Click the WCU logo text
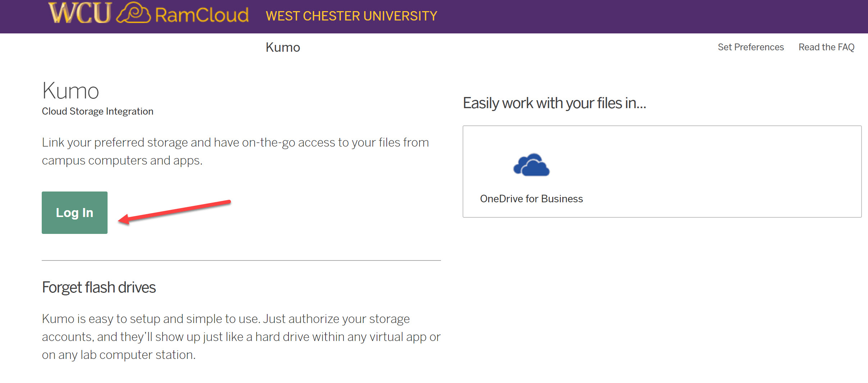Viewport: 868px width, 383px height. click(80, 13)
